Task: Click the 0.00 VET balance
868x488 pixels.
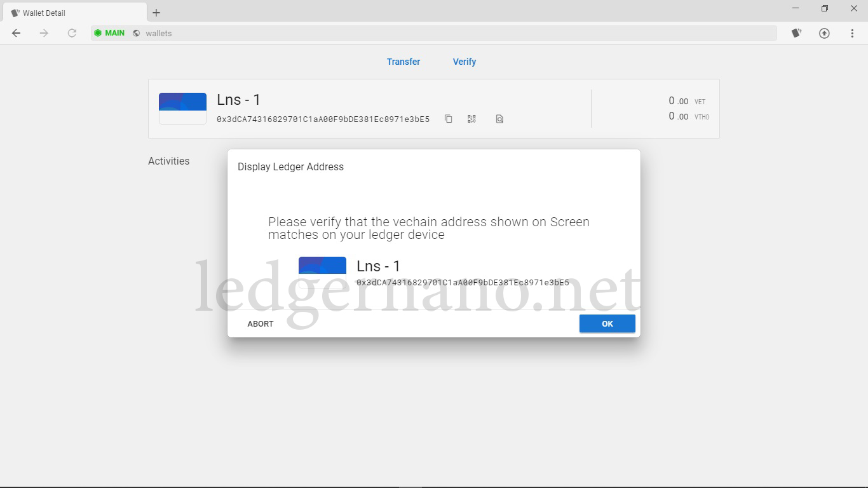Action: [x=687, y=101]
